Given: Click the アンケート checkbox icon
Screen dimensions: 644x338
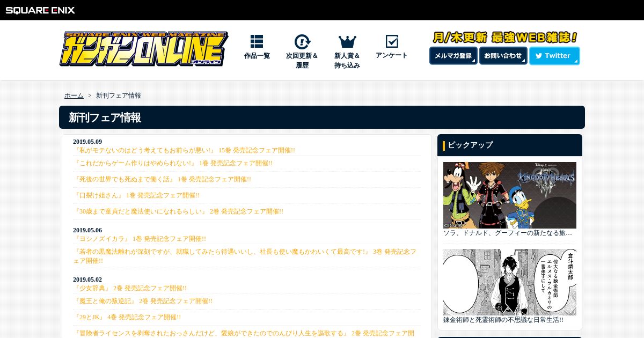Looking at the screenshot, I should coord(392,41).
